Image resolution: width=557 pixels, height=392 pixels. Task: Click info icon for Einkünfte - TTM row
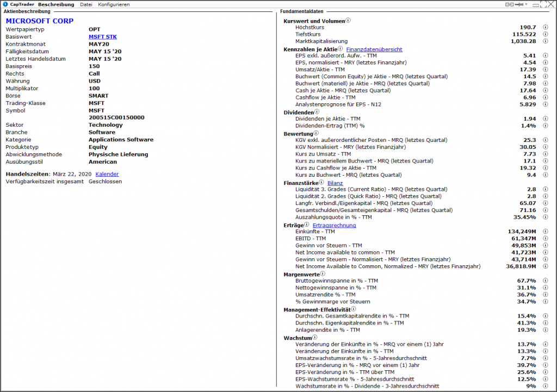pos(545,232)
